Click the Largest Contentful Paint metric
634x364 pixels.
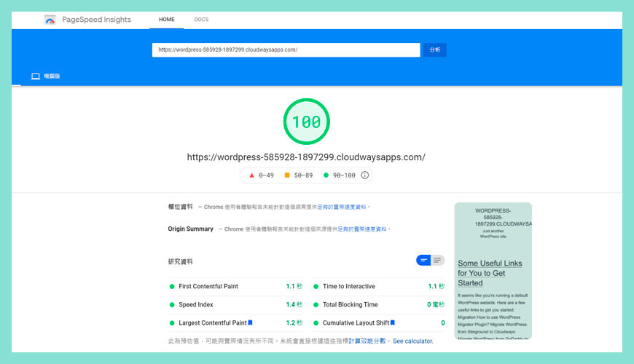click(x=213, y=323)
